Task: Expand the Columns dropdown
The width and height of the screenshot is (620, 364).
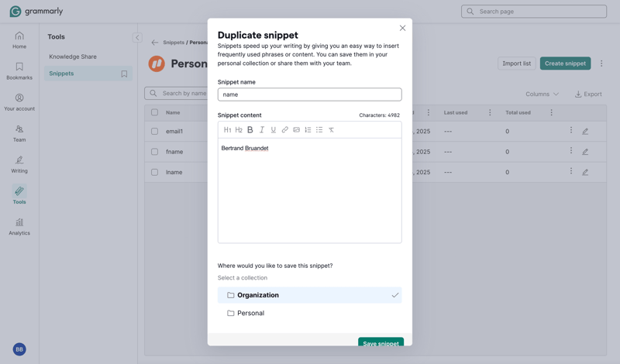Action: coord(542,94)
